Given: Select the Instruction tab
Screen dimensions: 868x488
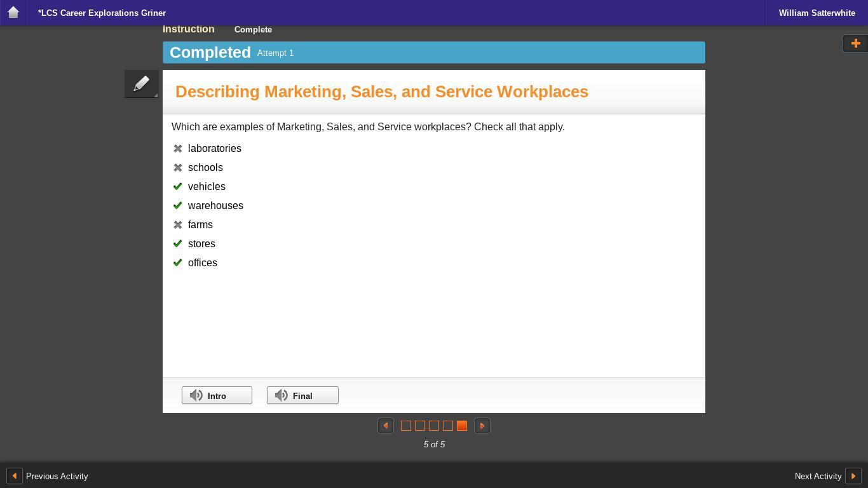Looking at the screenshot, I should (x=188, y=29).
